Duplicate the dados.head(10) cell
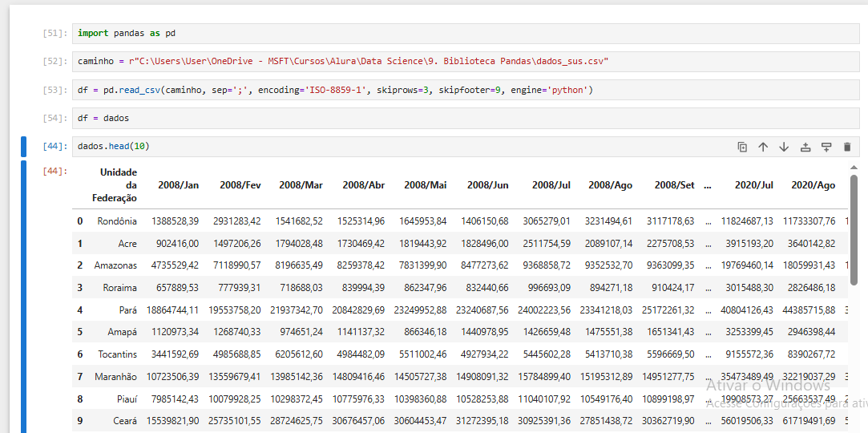This screenshot has height=433, width=868. (742, 147)
